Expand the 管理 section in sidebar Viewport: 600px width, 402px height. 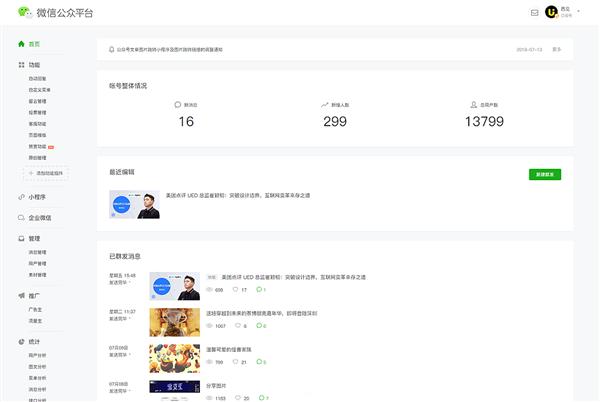[34, 239]
